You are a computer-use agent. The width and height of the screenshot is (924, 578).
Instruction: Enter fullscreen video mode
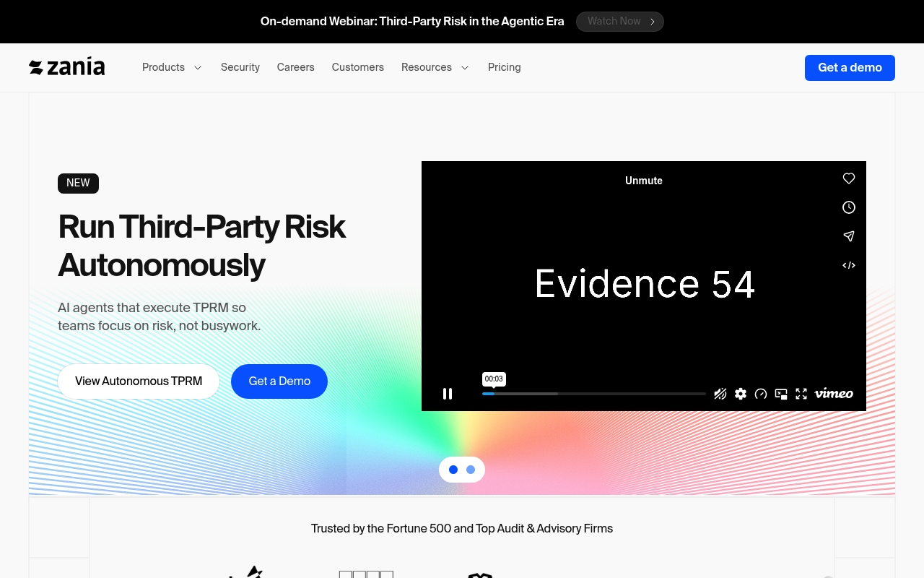coord(801,394)
